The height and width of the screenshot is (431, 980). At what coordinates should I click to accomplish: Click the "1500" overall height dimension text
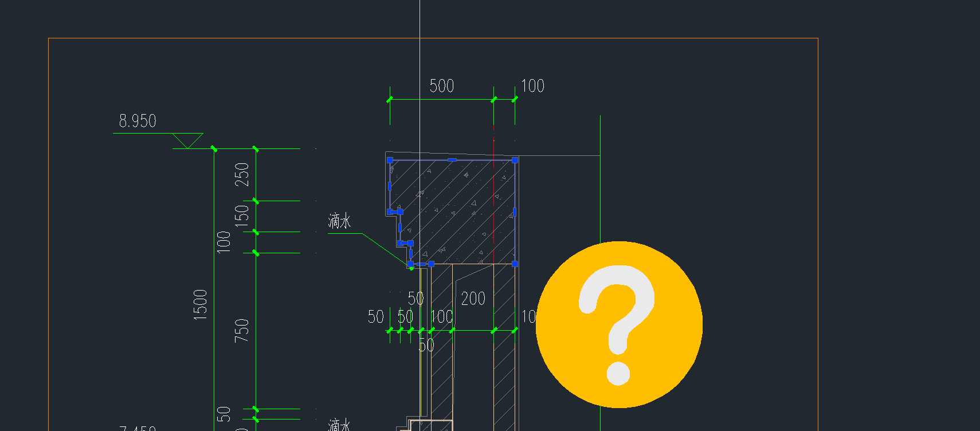200,304
